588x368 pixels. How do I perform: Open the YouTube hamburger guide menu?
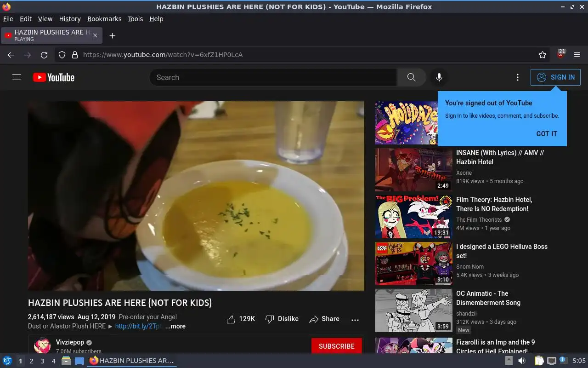17,77
